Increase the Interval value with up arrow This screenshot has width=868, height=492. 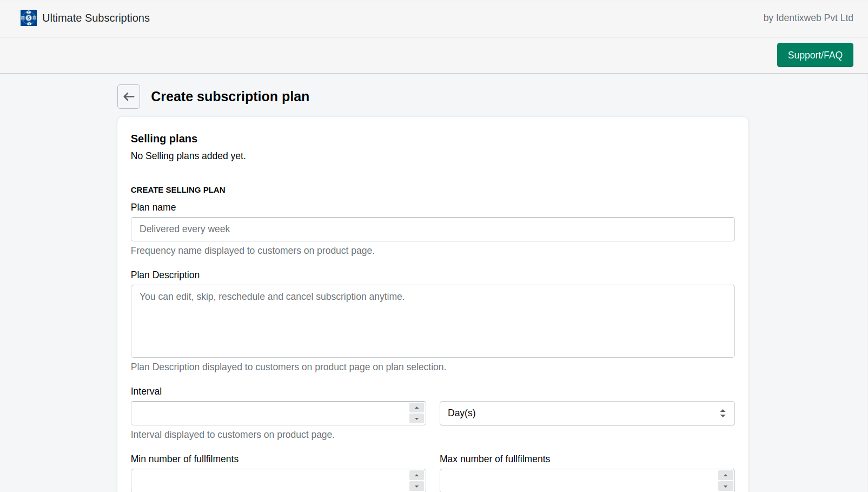(x=416, y=408)
